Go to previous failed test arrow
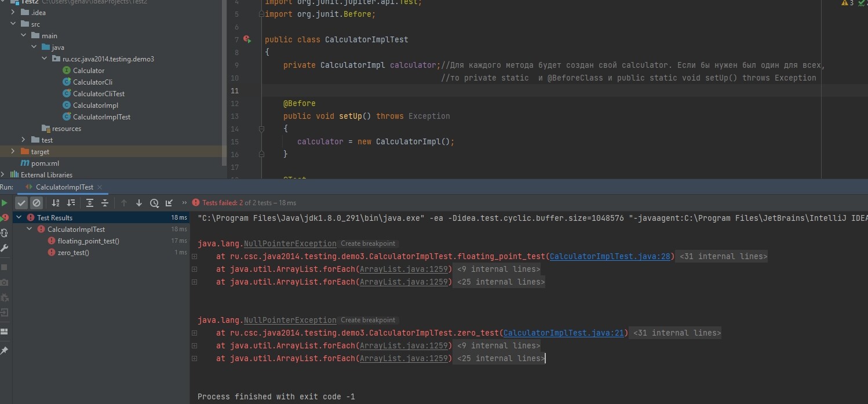The image size is (868, 404). tap(124, 203)
